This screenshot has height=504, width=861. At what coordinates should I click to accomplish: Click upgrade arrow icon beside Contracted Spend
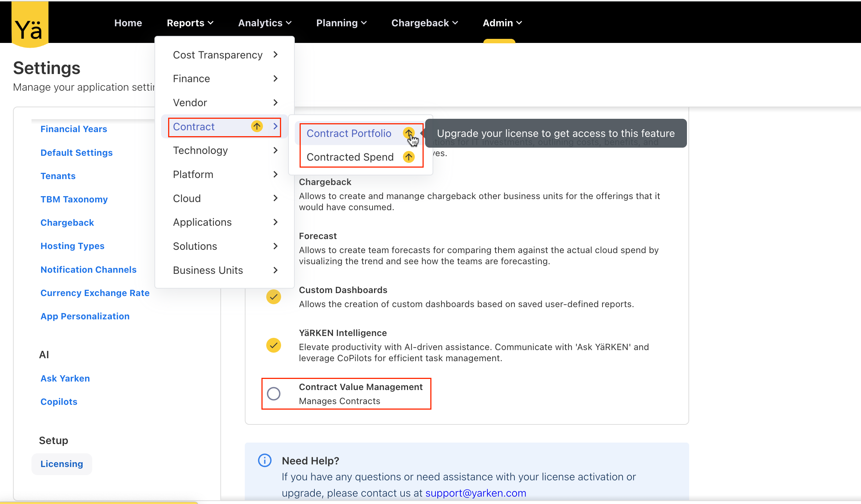click(408, 157)
